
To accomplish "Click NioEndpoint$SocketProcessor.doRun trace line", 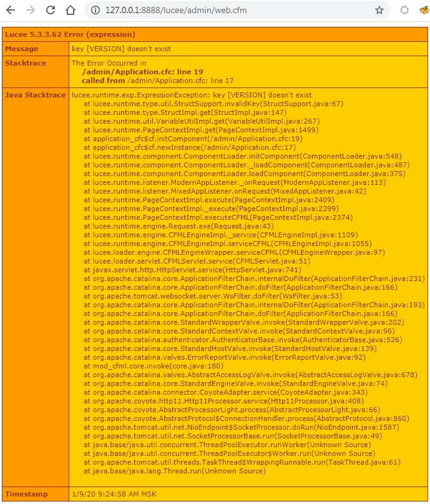I will (242, 427).
